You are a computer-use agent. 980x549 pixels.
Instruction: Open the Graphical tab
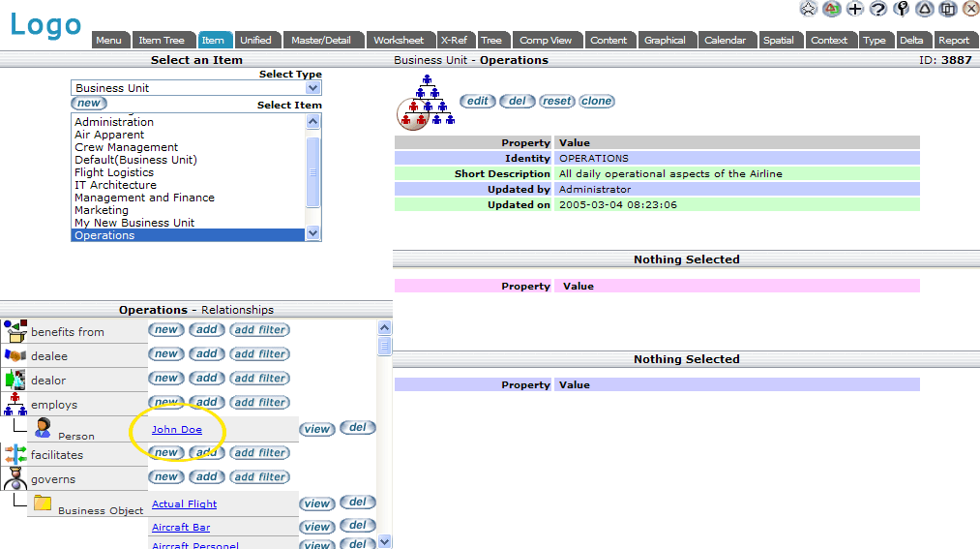[x=665, y=41]
